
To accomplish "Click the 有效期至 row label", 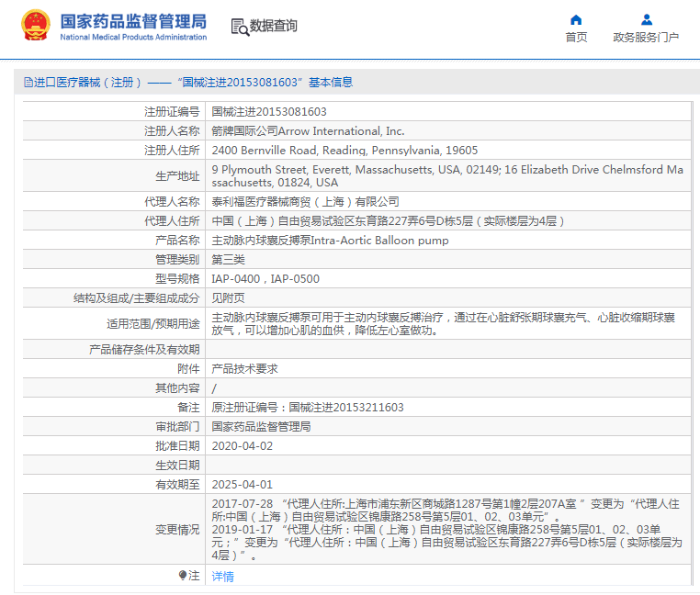I will coord(177,485).
